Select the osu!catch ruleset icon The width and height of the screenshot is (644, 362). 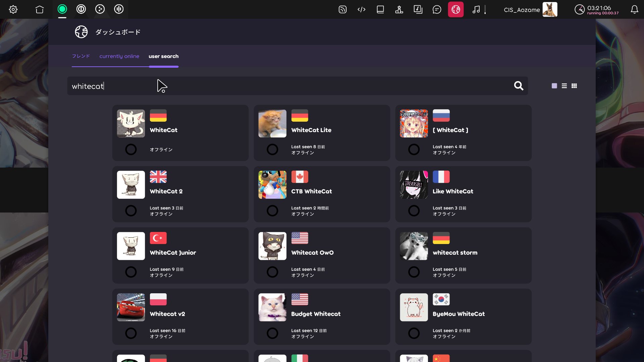click(100, 9)
